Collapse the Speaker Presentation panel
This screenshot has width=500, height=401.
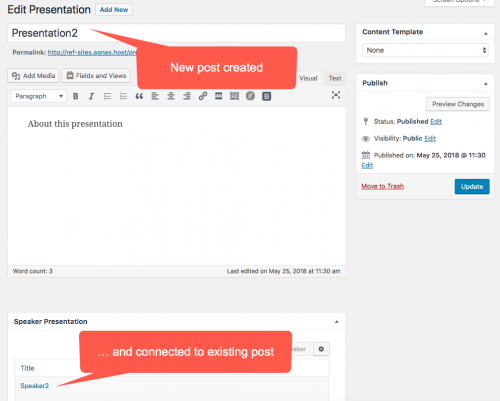point(337,322)
